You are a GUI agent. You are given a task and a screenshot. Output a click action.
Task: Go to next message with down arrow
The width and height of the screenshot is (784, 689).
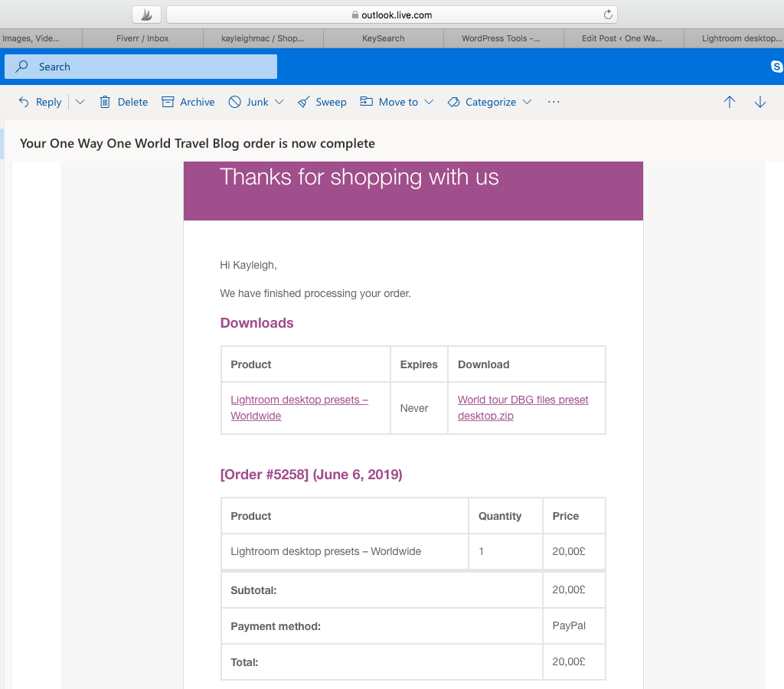click(x=760, y=102)
